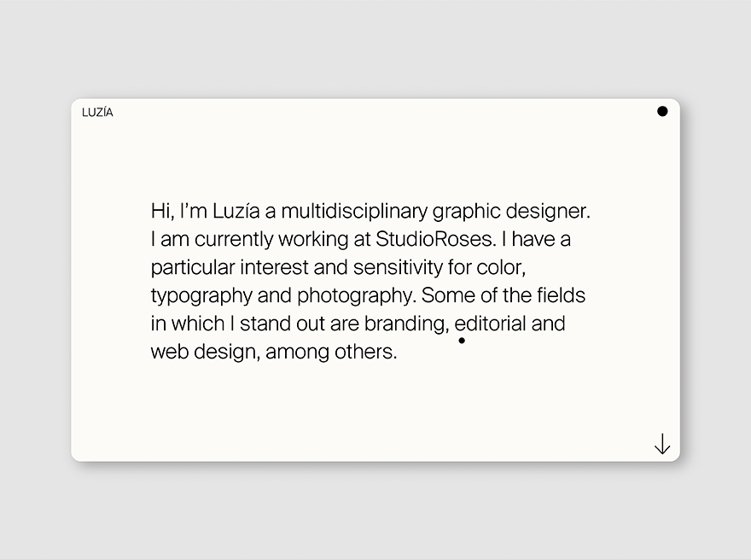Screen dimensions: 751x560
Task: Open the black circle menu icon
Action: [662, 111]
